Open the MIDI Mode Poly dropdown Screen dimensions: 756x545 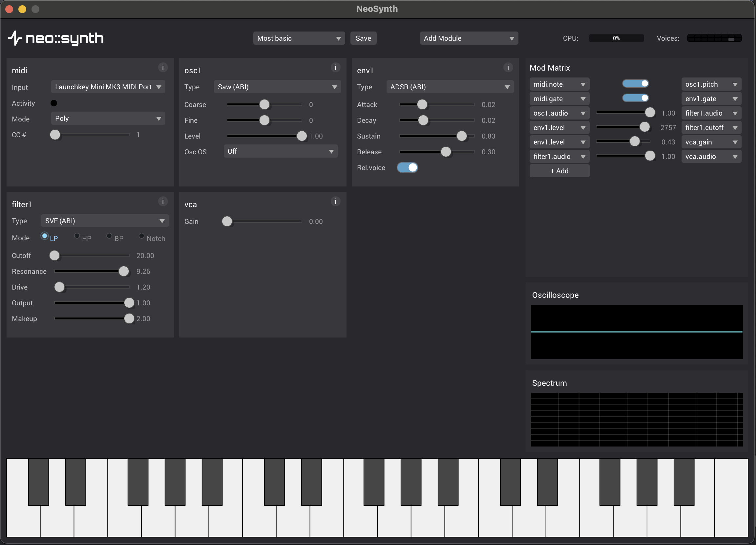108,119
